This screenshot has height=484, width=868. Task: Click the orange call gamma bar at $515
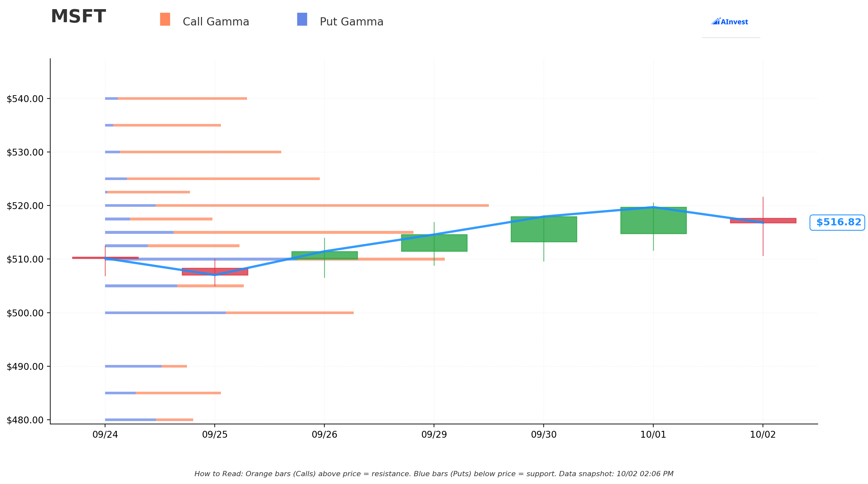(293, 233)
